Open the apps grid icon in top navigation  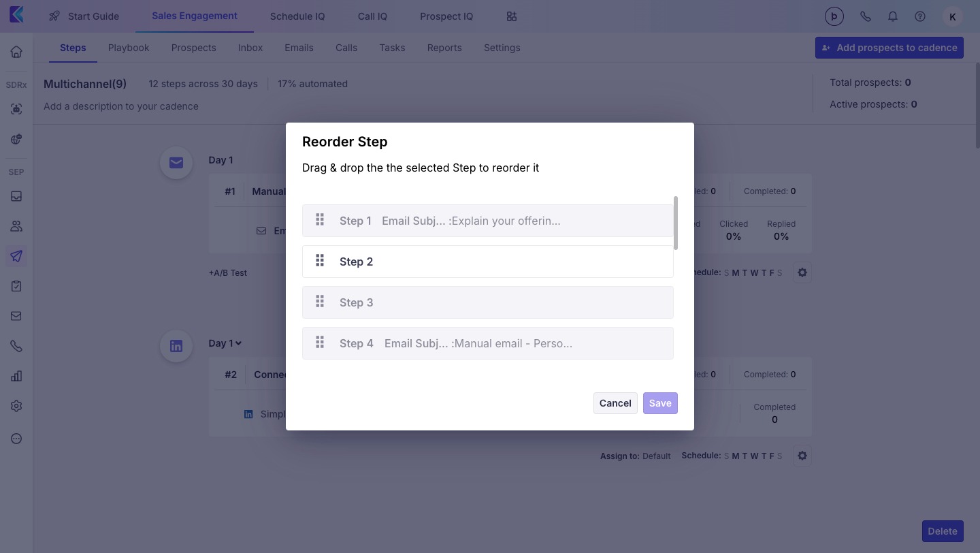pos(512,16)
